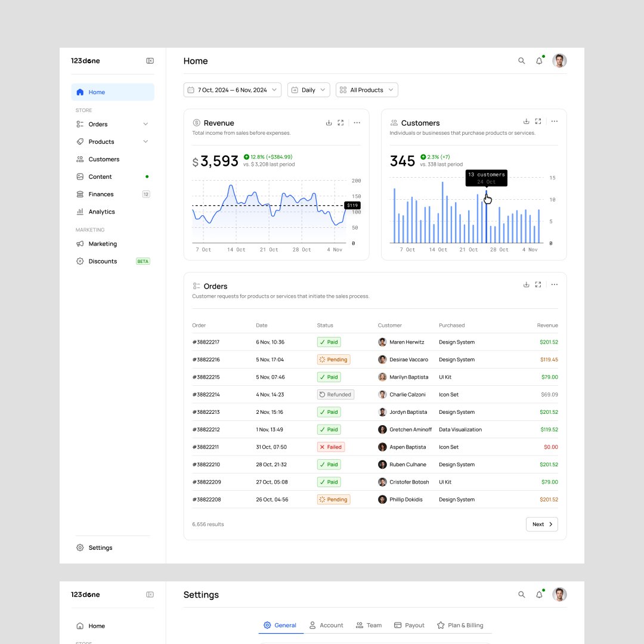The image size is (644, 644).
Task: Switch to the Payout settings tab
Action: coord(409,625)
